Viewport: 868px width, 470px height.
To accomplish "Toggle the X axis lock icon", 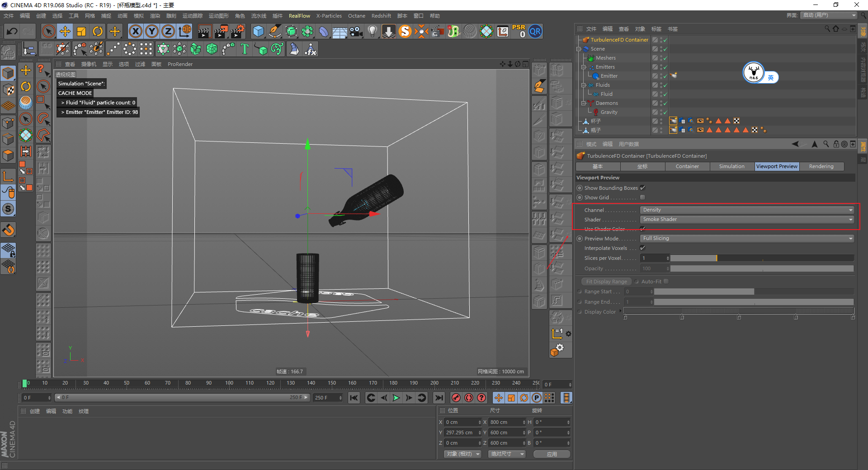I will [x=135, y=31].
